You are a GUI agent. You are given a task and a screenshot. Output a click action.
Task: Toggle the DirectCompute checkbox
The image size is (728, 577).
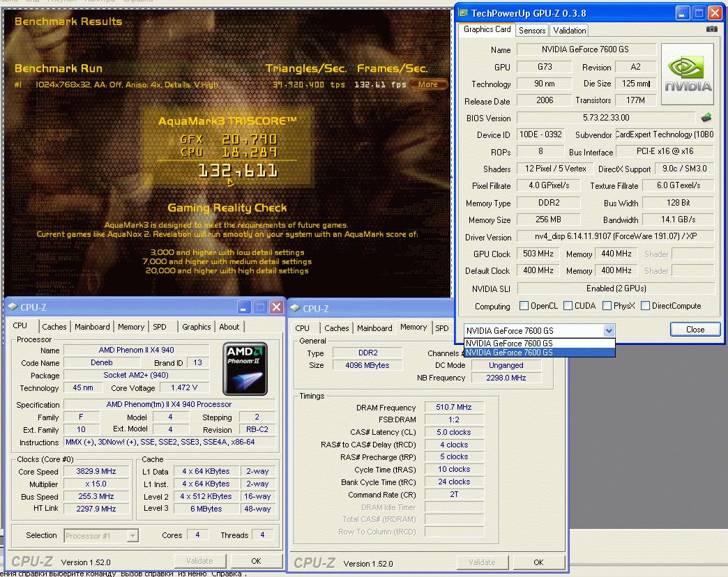coord(645,306)
